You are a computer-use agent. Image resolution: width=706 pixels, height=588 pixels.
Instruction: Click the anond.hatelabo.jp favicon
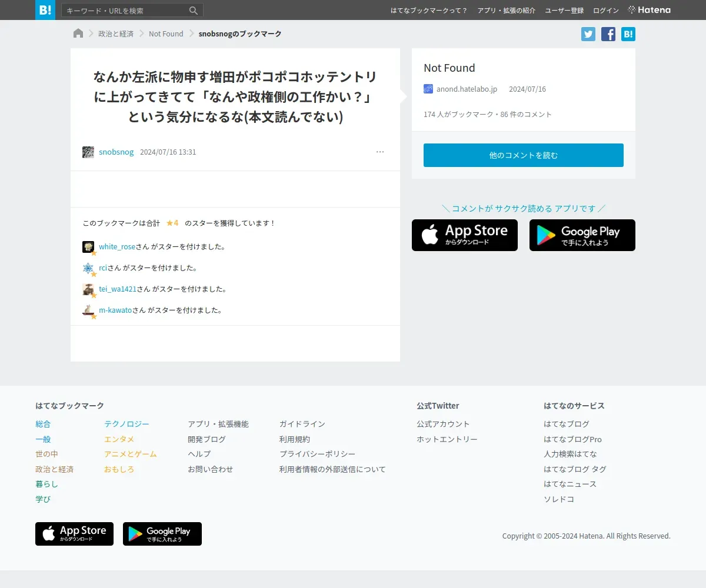[x=428, y=89]
